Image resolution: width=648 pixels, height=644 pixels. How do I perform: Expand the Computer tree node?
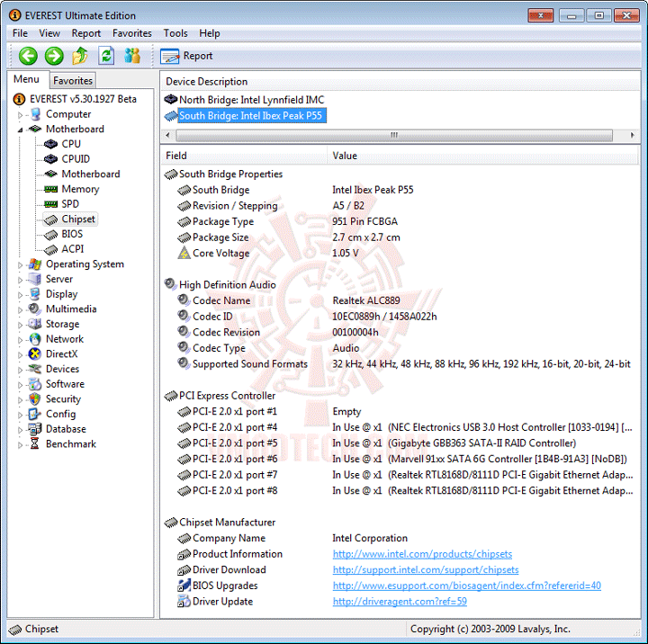[20, 115]
